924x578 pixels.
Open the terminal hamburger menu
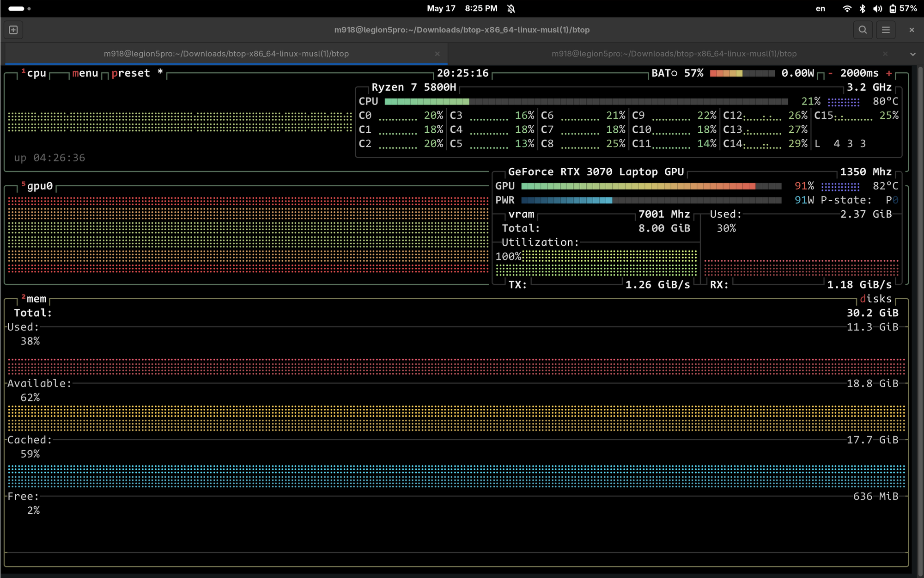click(x=886, y=30)
